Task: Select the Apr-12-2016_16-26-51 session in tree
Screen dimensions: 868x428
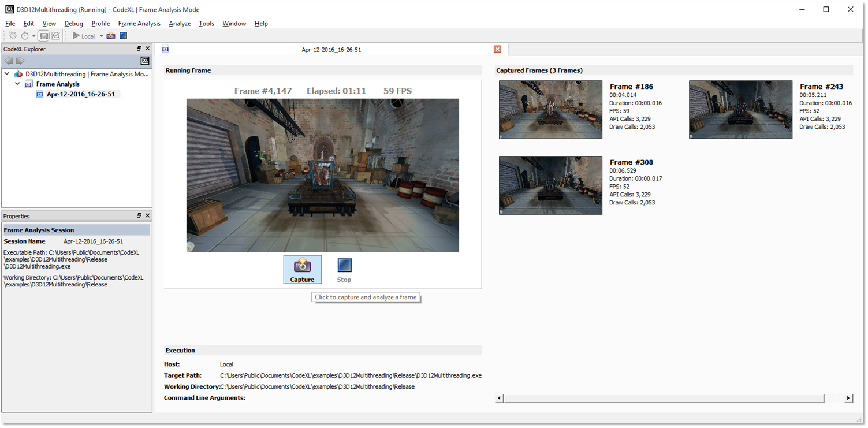Action: [80, 94]
